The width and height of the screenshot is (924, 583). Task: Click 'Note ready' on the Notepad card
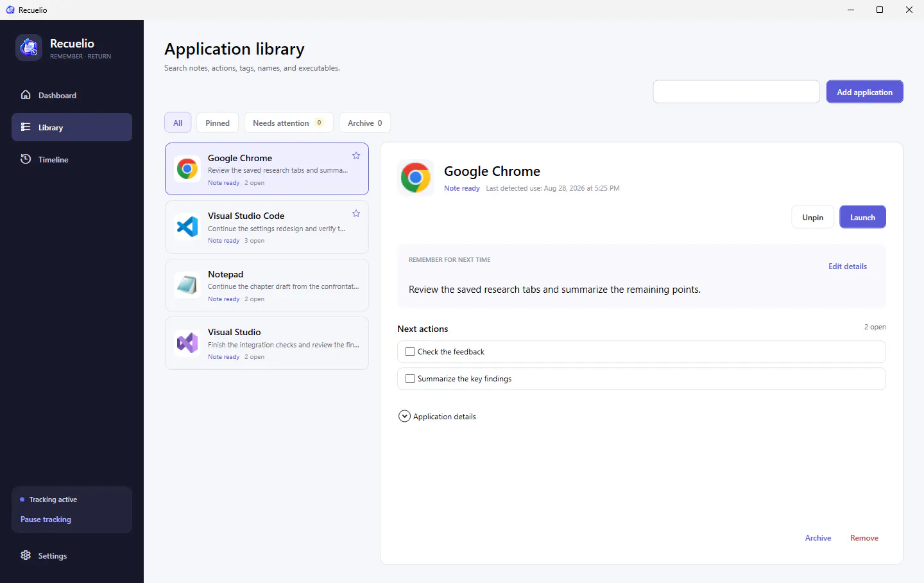coord(223,299)
